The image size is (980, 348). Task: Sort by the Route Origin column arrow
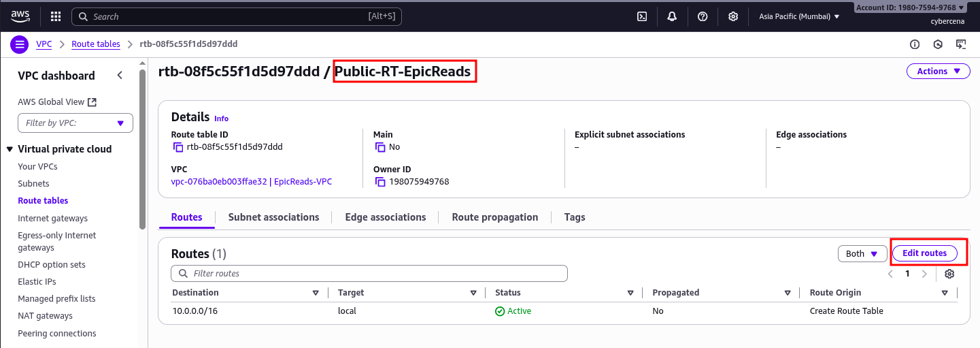click(945, 293)
